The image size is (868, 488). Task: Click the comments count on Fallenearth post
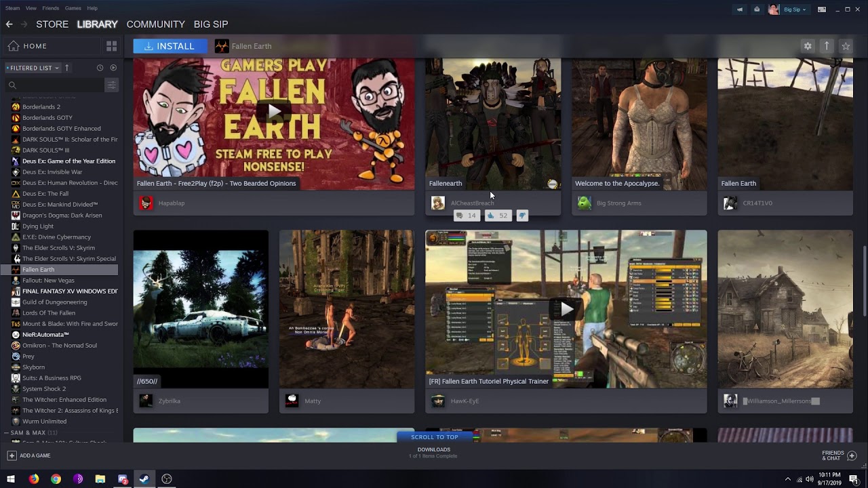click(x=466, y=216)
